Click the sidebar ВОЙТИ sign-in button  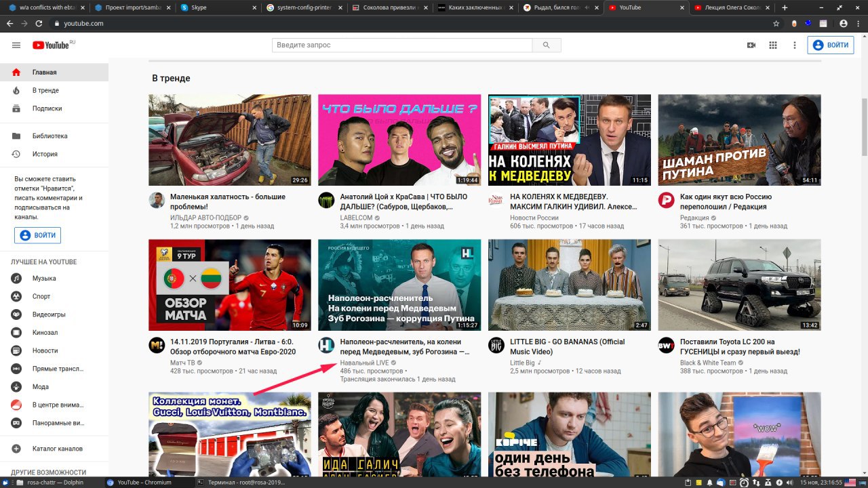point(38,235)
